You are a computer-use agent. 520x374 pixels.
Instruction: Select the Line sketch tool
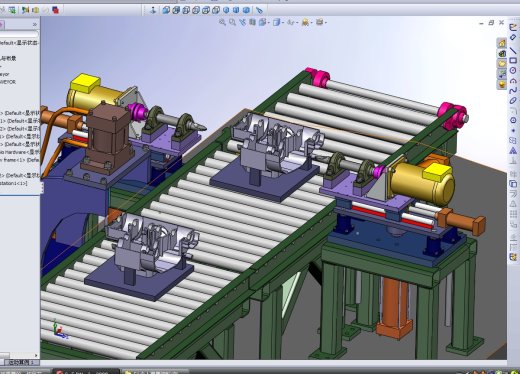point(513,50)
